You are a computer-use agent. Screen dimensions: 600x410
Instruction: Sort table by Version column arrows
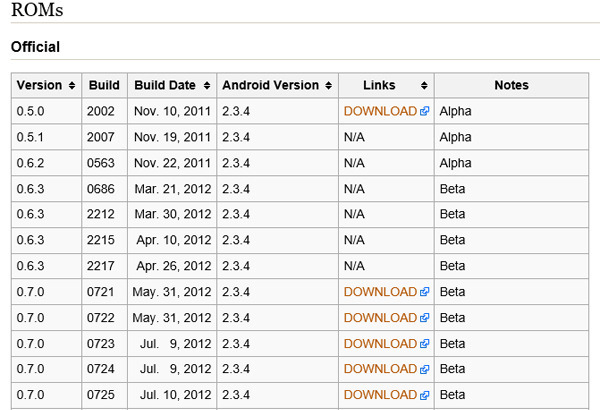[x=72, y=85]
